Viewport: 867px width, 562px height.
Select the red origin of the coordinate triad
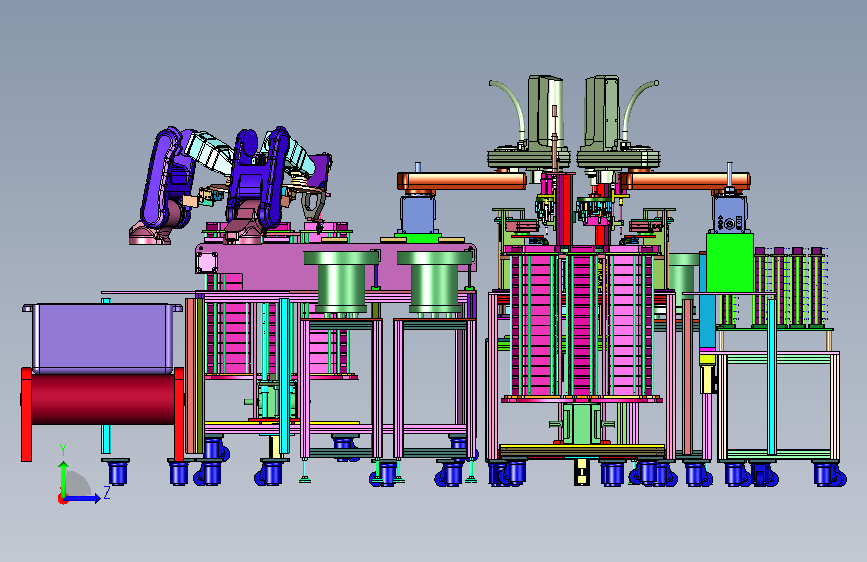62,499
